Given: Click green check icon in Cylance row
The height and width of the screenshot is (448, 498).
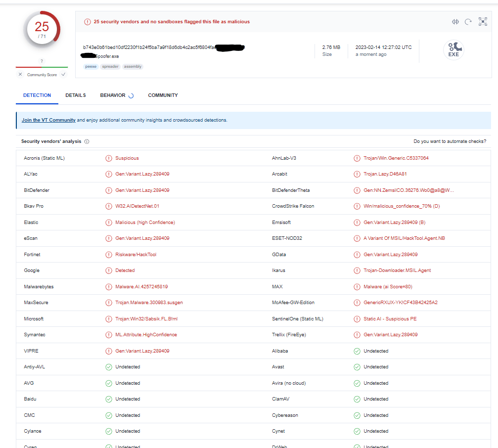Looking at the screenshot, I should coord(109,431).
